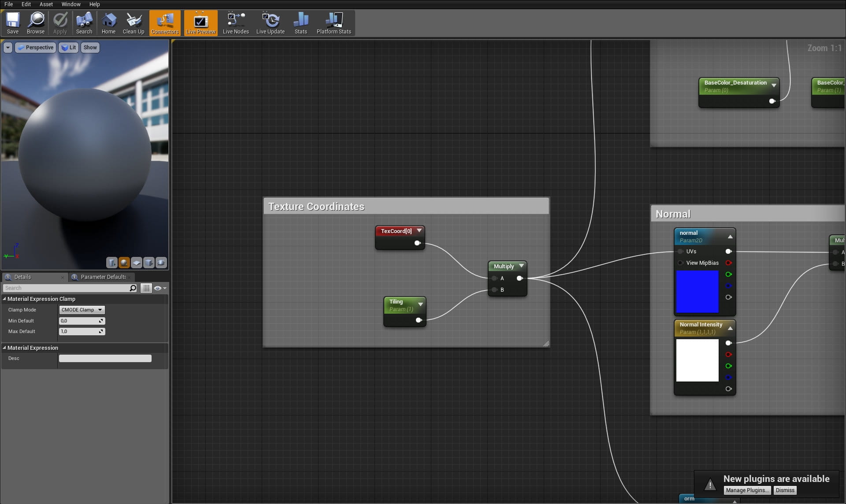Collapse the Normal Intensity node preview
The height and width of the screenshot is (504, 846).
tap(730, 328)
